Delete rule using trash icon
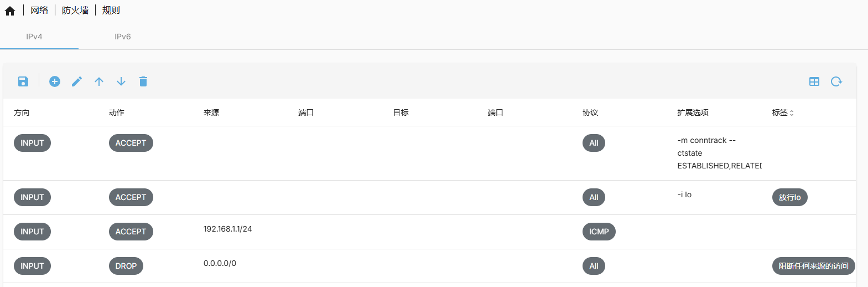 [143, 81]
